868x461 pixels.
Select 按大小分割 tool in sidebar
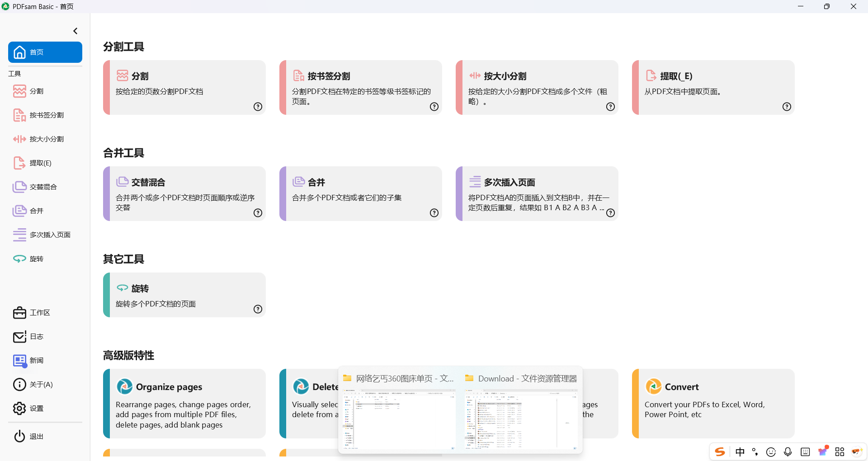click(x=46, y=139)
